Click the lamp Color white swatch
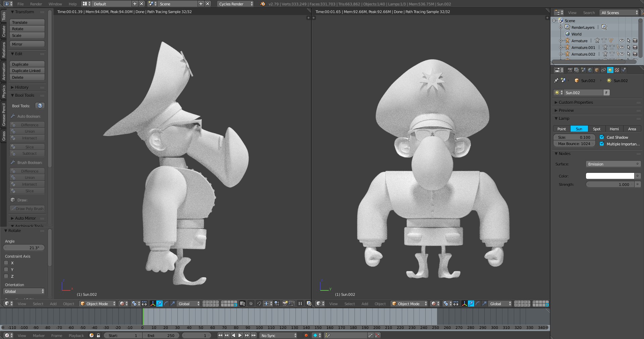 point(610,176)
